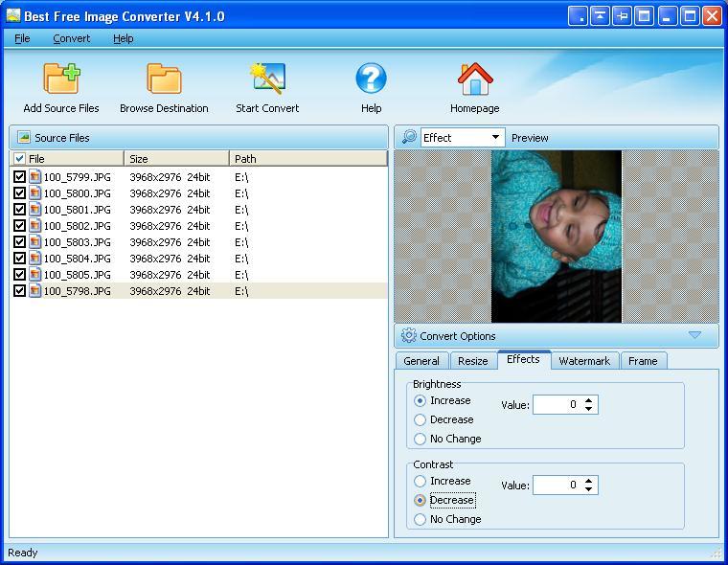Click file icon of 100_5801.JPG

point(35,209)
